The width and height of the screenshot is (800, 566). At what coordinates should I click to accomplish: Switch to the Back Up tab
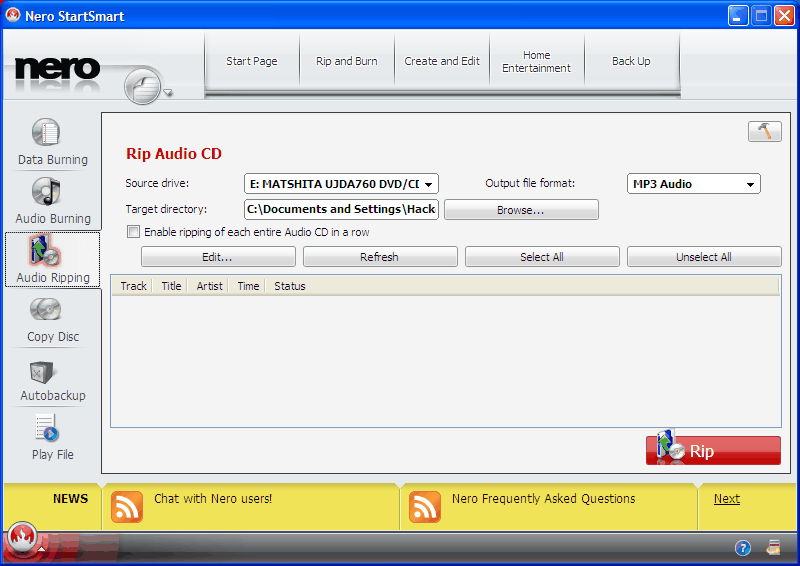[x=631, y=61]
